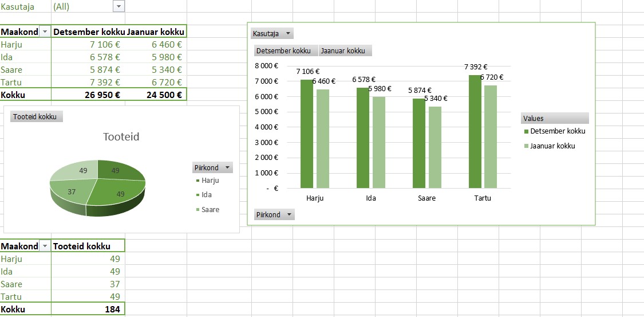The width and height of the screenshot is (644, 317).
Task: Click the Values legend header button
Action: coord(554,119)
